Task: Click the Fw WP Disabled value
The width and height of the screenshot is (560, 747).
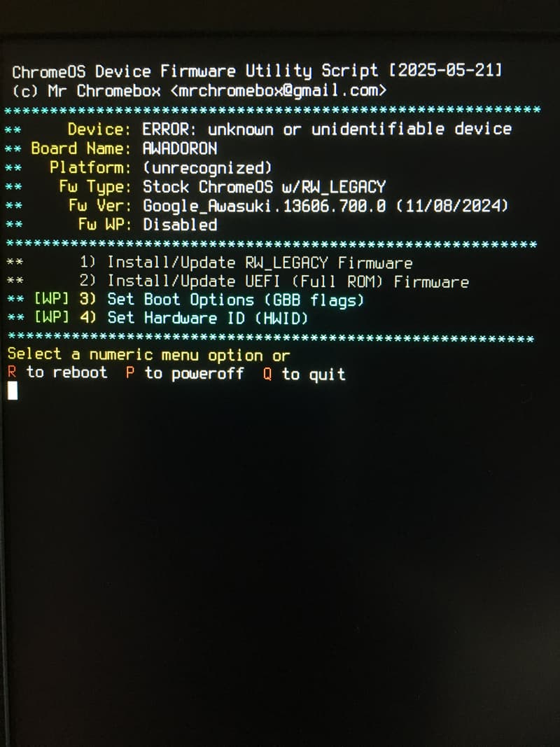Action: click(180, 225)
